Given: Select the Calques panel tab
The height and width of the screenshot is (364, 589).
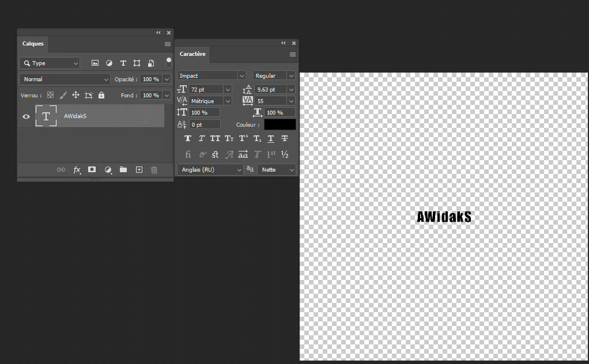Looking at the screenshot, I should (33, 44).
